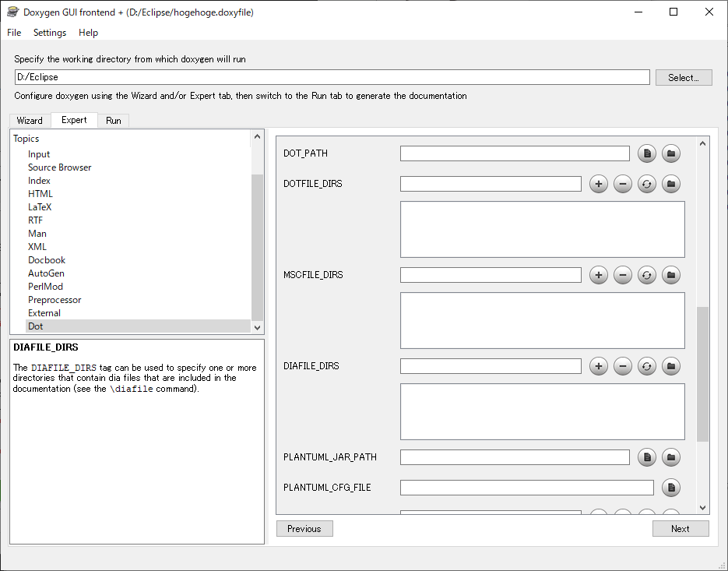Select the PerlMod topic
Screen dimensions: 728x571
(45, 287)
